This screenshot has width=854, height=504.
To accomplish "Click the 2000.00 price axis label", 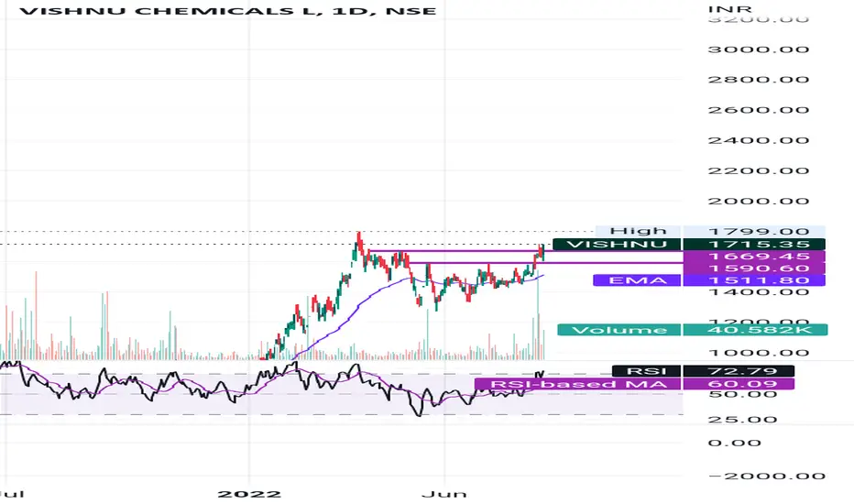I will pyautogui.click(x=758, y=201).
